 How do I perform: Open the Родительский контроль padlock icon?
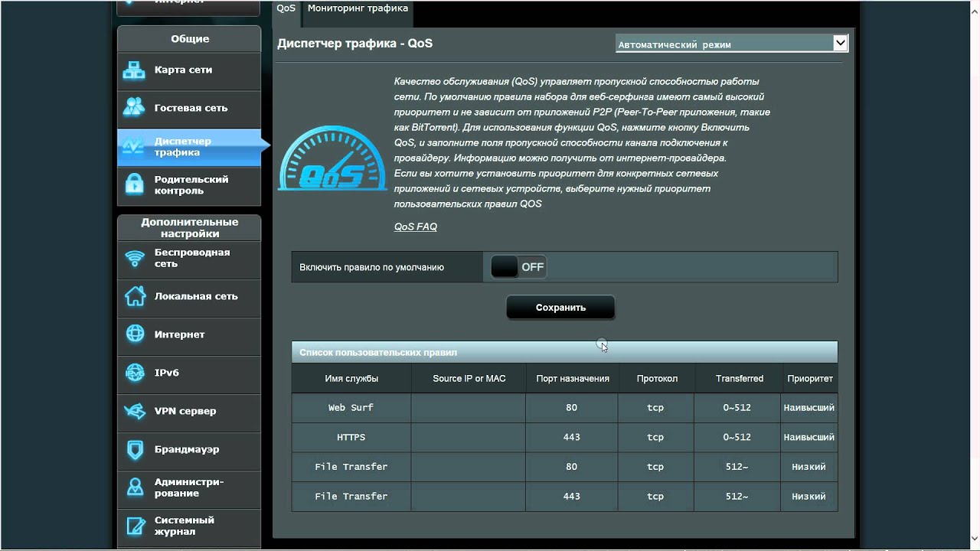(x=135, y=184)
